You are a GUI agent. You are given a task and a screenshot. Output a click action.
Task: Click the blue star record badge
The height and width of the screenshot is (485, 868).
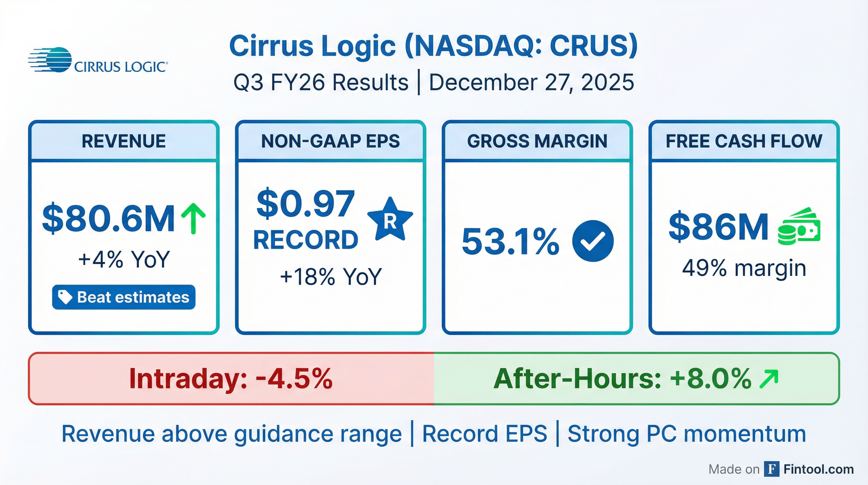(390, 220)
